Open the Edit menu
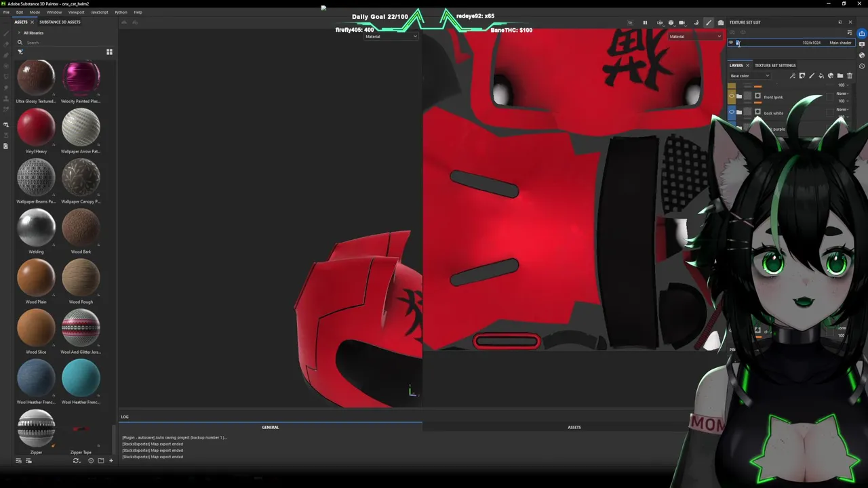The height and width of the screenshot is (488, 868). pos(20,12)
